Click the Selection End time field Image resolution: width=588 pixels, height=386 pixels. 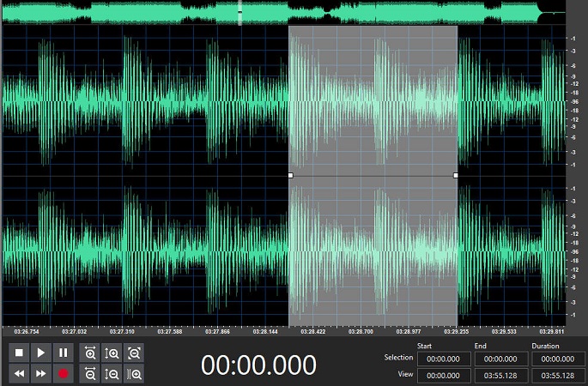(x=500, y=359)
